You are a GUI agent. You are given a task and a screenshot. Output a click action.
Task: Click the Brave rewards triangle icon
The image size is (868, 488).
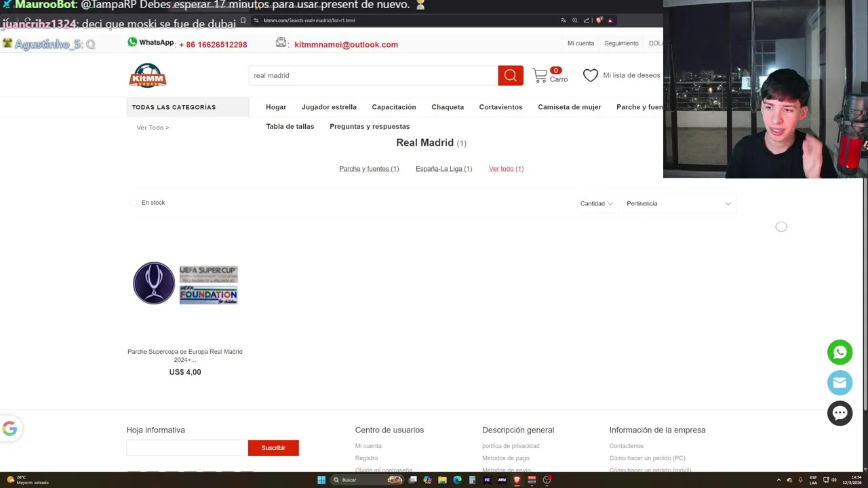pos(610,20)
